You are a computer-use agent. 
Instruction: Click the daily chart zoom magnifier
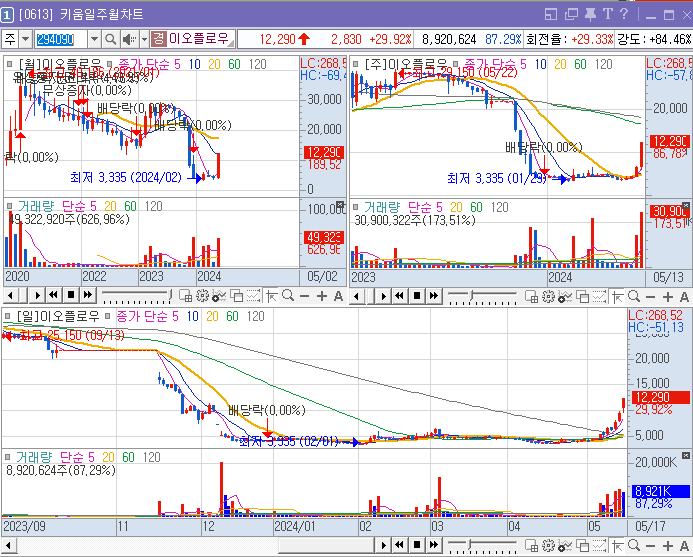(x=634, y=546)
